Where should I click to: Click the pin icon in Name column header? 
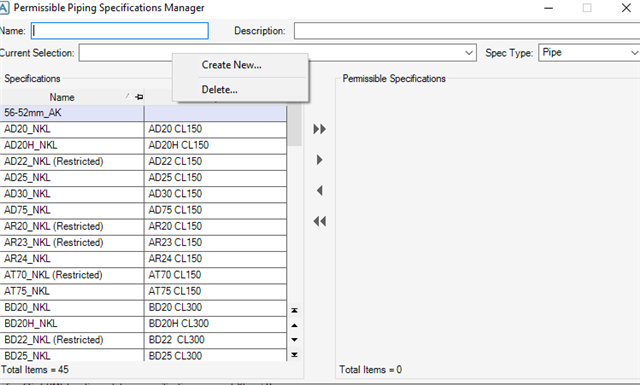tap(139, 97)
